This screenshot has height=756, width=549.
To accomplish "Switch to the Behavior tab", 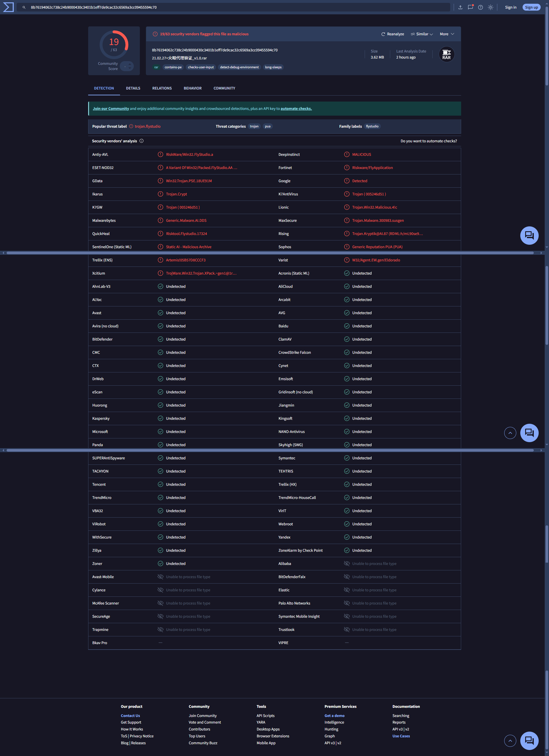I will pyautogui.click(x=193, y=88).
